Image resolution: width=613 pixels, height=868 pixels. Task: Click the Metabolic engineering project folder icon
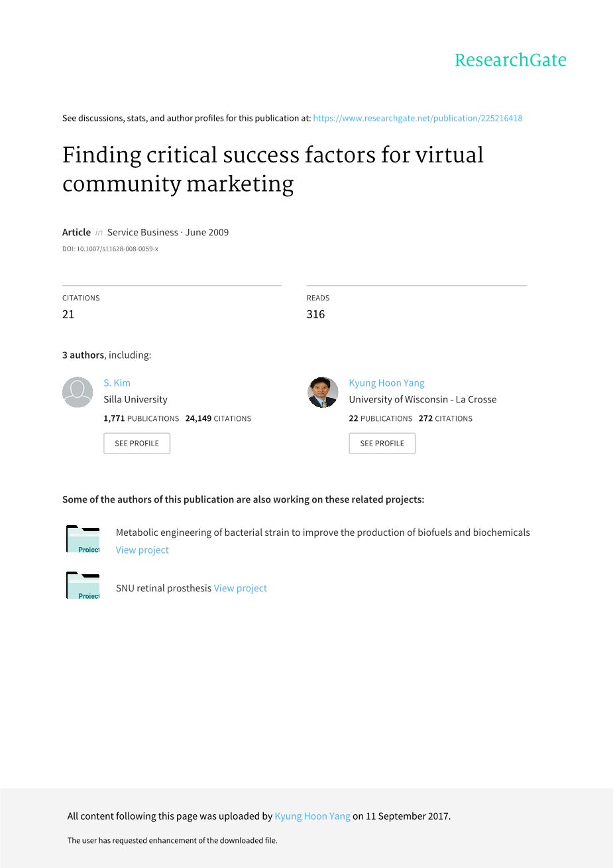[83, 539]
